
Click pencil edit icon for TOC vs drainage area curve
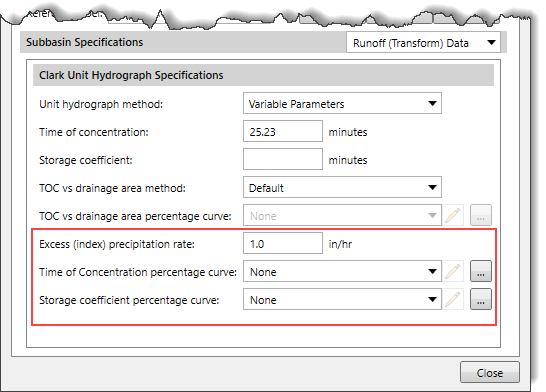[453, 215]
